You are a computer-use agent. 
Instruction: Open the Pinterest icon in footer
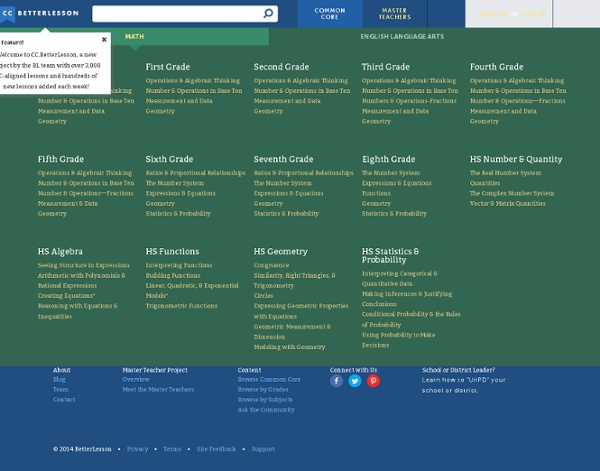[373, 381]
